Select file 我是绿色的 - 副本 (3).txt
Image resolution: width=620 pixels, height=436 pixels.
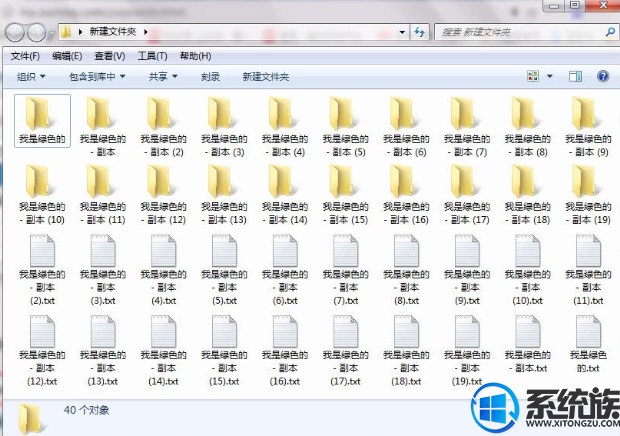pos(103,270)
